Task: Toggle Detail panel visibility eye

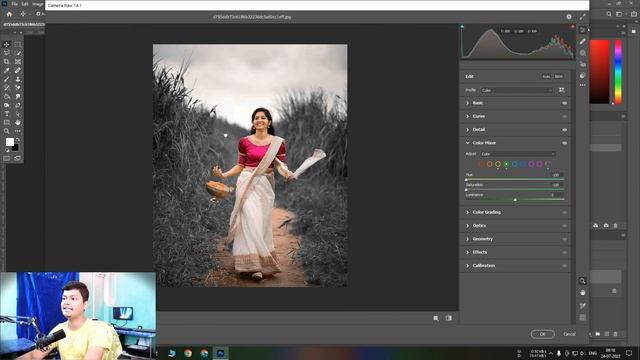Action: click(x=564, y=130)
